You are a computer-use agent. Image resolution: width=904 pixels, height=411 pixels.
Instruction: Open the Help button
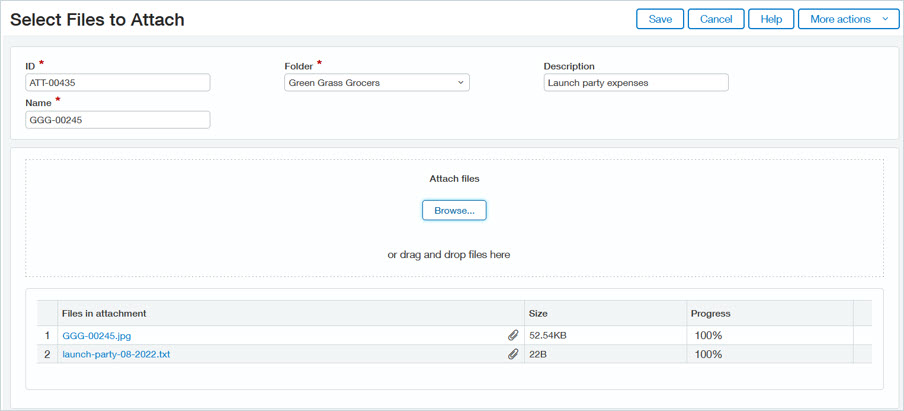pyautogui.click(x=771, y=19)
